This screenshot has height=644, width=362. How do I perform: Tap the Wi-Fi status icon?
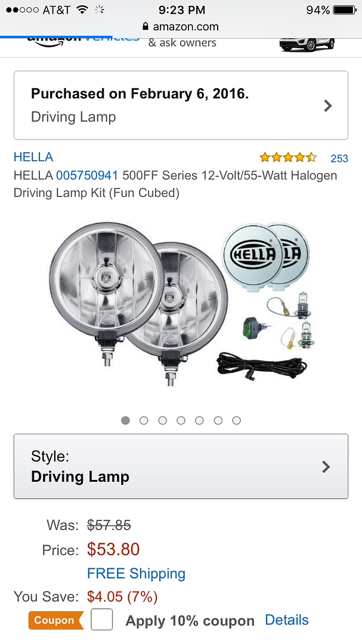click(82, 10)
